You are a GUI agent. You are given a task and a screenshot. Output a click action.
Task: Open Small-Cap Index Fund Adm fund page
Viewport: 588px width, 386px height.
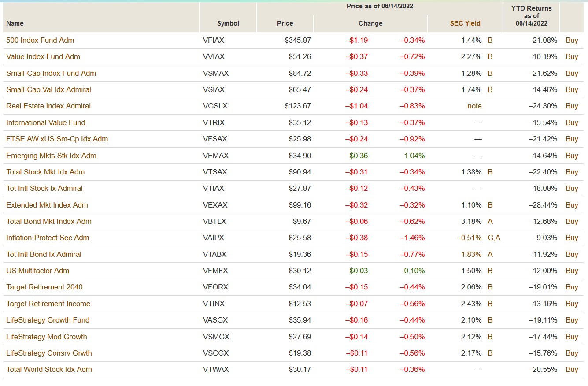pos(51,73)
